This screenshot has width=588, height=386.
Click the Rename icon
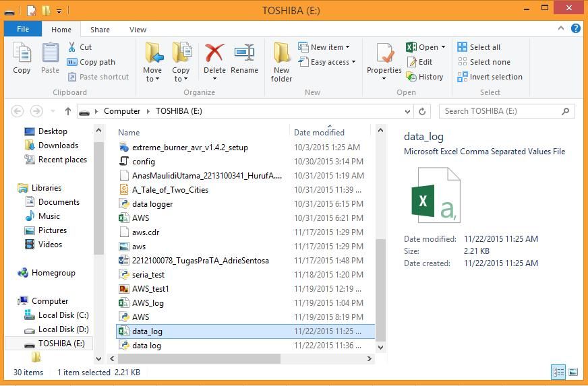pyautogui.click(x=244, y=53)
